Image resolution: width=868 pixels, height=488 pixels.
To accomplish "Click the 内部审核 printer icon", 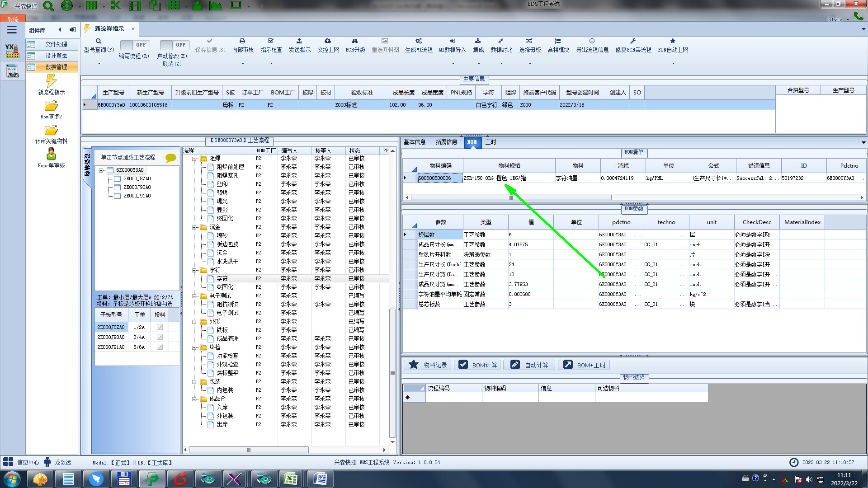I will (x=242, y=41).
